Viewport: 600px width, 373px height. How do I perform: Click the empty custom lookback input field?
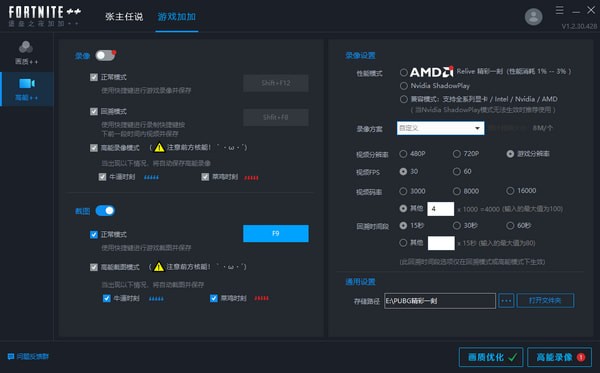click(x=441, y=243)
